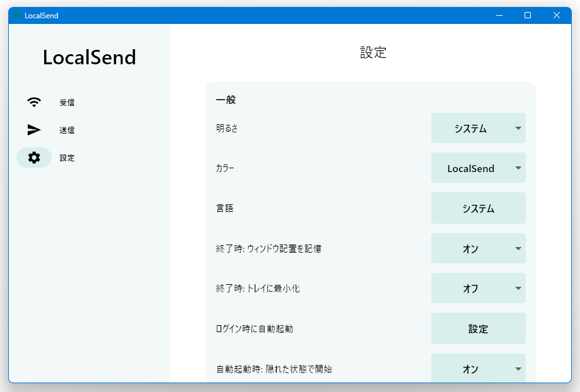
Task: Click the 設定 page title
Action: (x=373, y=52)
